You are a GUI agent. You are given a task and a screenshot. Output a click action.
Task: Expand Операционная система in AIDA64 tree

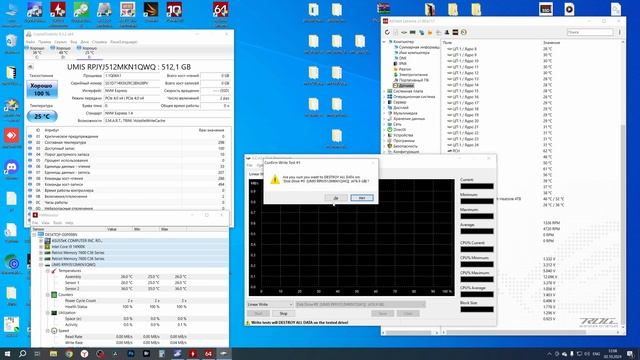pos(384,97)
